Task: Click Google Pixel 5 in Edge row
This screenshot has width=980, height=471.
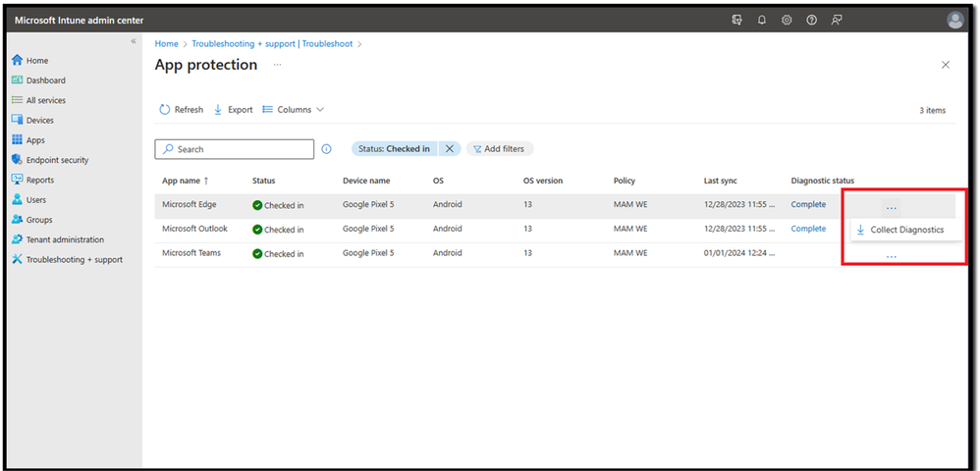Action: [368, 204]
